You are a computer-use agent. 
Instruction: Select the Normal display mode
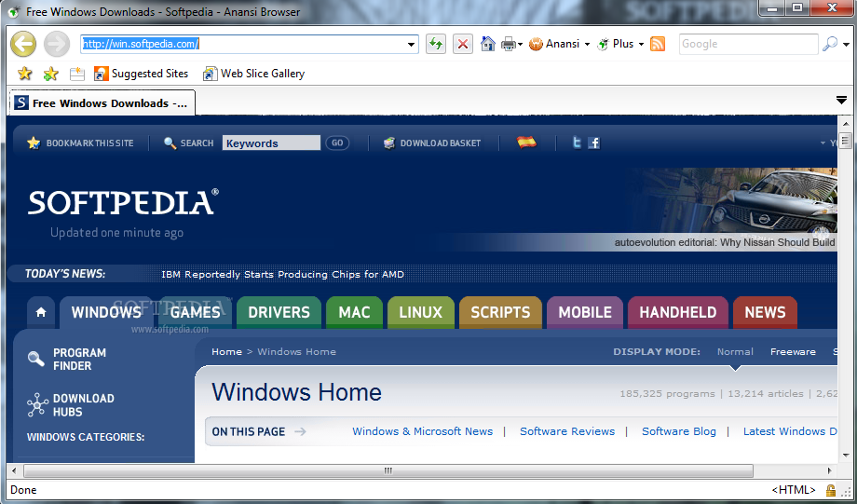[735, 352]
